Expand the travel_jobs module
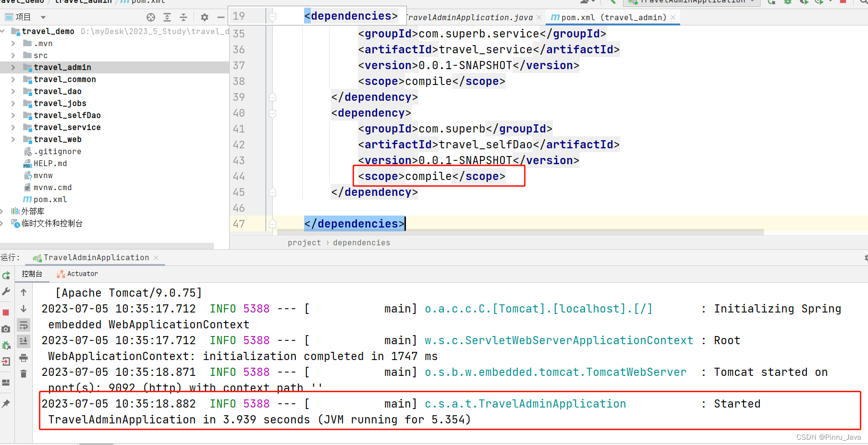 pos(13,103)
